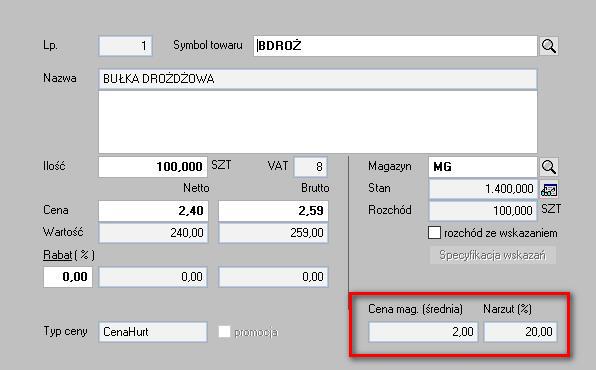Select the Ilość quantity field
Image resolution: width=596 pixels, height=370 pixels.
click(x=153, y=167)
